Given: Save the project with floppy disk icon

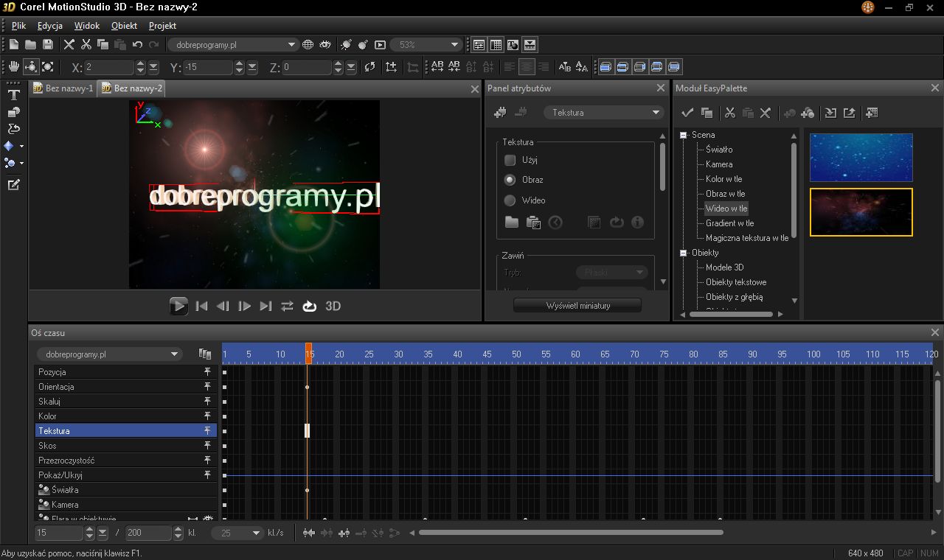Looking at the screenshot, I should (46, 44).
